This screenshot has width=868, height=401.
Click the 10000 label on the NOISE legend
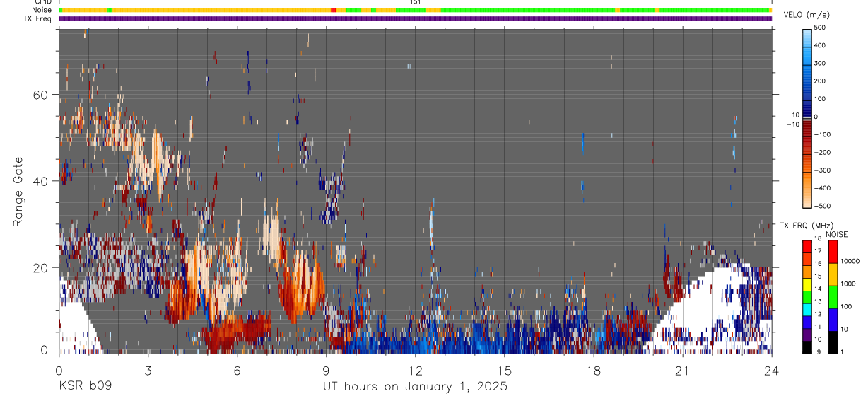pos(850,262)
